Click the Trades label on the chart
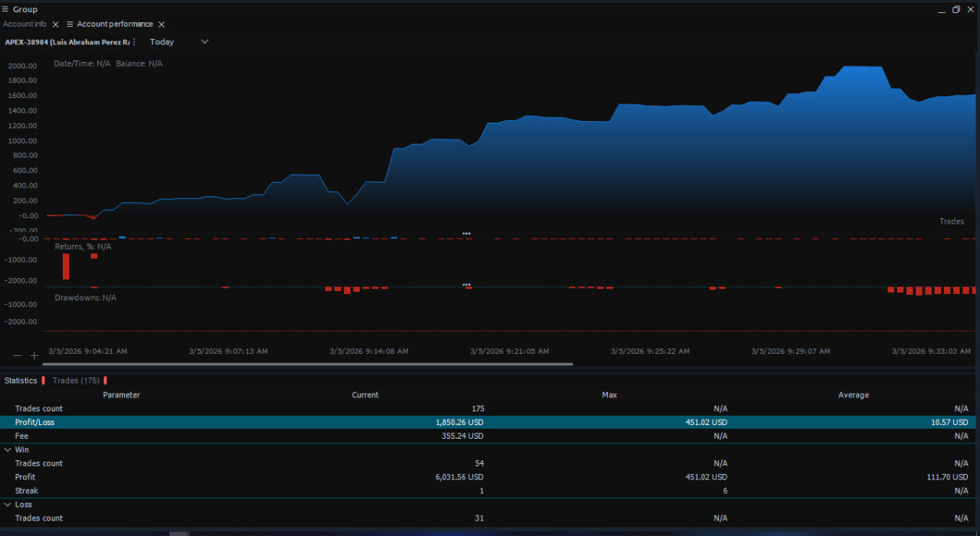The height and width of the screenshot is (536, 980). [951, 221]
